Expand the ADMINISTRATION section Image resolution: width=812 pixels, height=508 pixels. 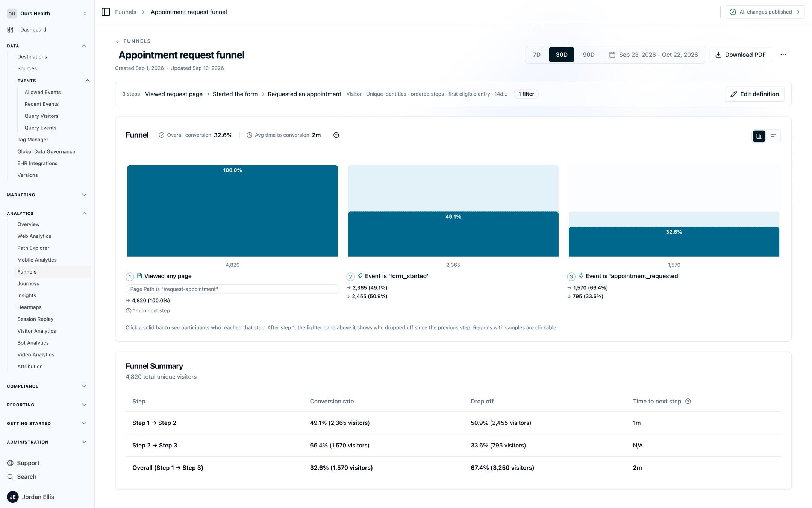pyautogui.click(x=84, y=442)
